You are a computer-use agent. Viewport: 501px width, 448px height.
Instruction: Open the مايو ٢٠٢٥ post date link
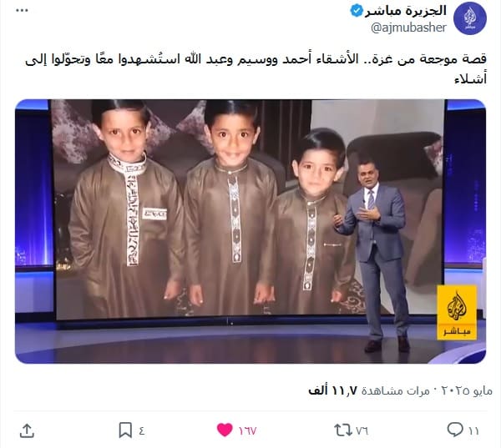(x=467, y=390)
